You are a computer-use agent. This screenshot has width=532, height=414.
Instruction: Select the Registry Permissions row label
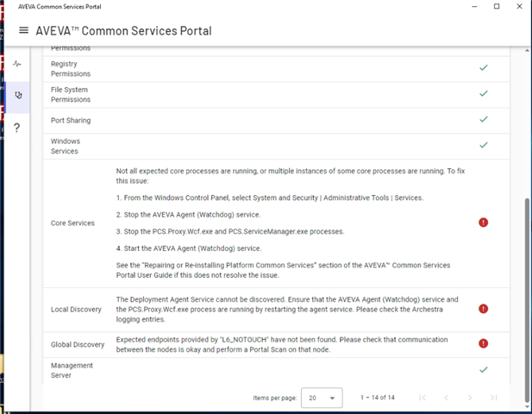point(71,69)
